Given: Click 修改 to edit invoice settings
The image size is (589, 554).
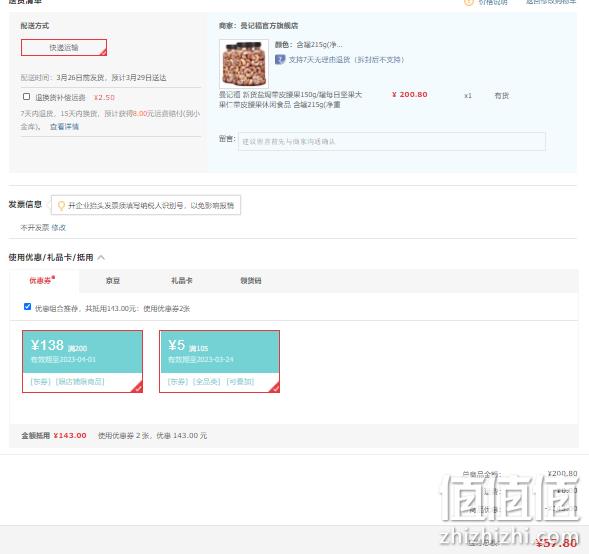Looking at the screenshot, I should coord(59,228).
